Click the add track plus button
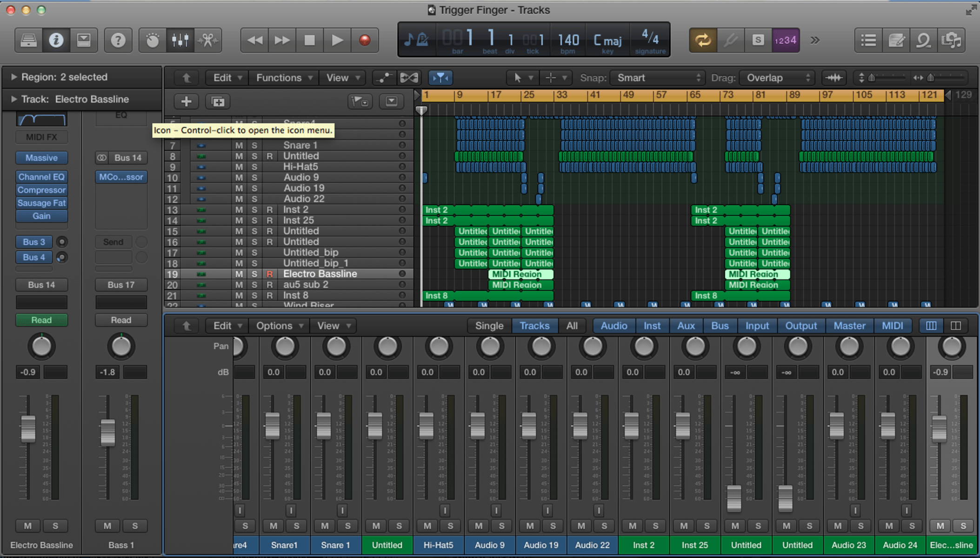980x558 pixels. pyautogui.click(x=186, y=101)
